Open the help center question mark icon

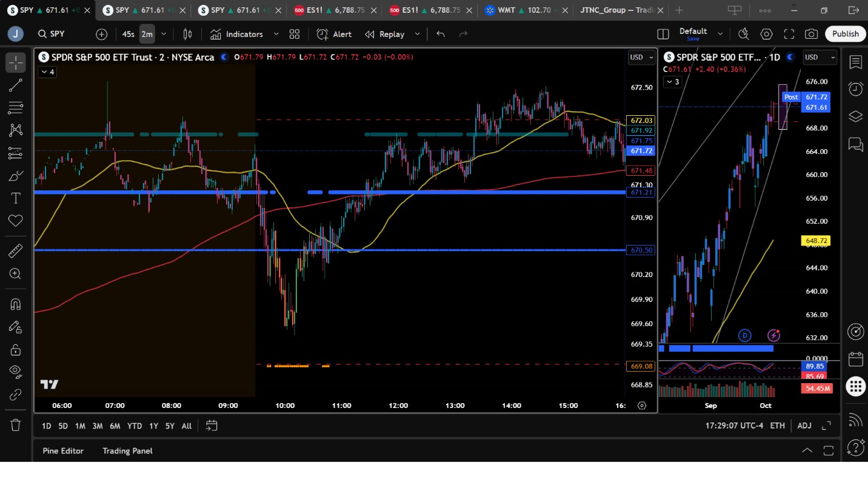[855, 448]
